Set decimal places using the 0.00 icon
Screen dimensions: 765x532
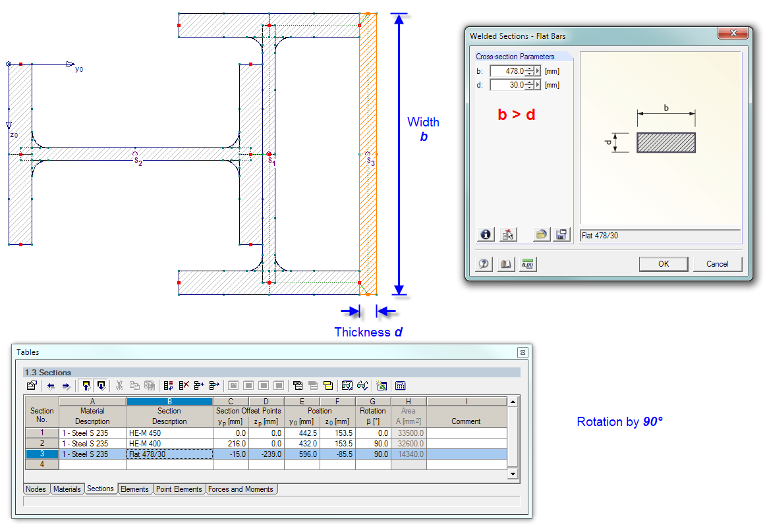528,264
